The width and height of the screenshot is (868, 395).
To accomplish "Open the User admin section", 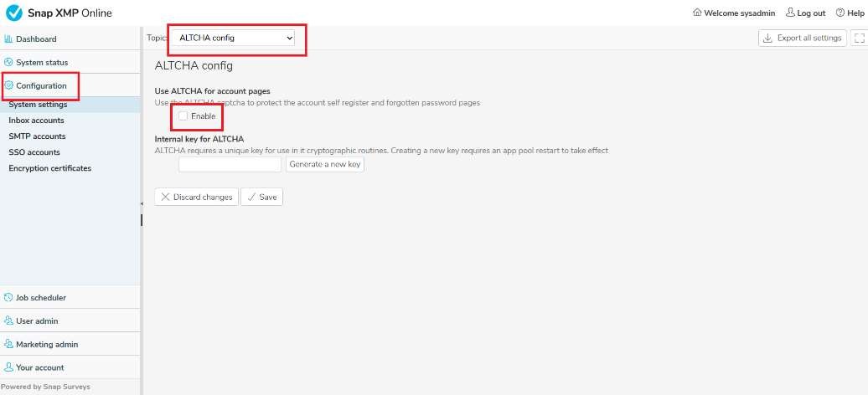I will coord(36,321).
